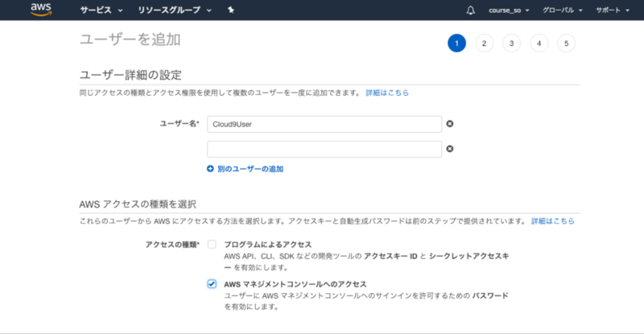
Task: Click the ユーザーを追加 page heading
Action: 130,39
